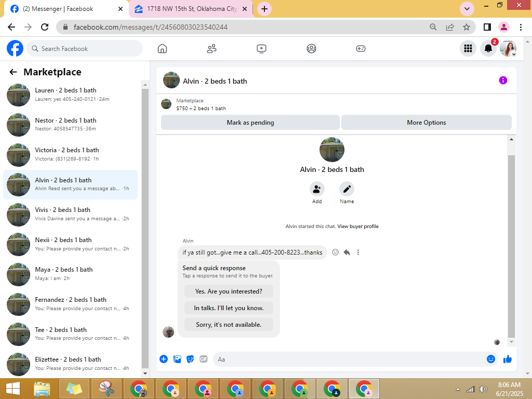
Task: Open more actions plus icon in composer
Action: pos(164,359)
